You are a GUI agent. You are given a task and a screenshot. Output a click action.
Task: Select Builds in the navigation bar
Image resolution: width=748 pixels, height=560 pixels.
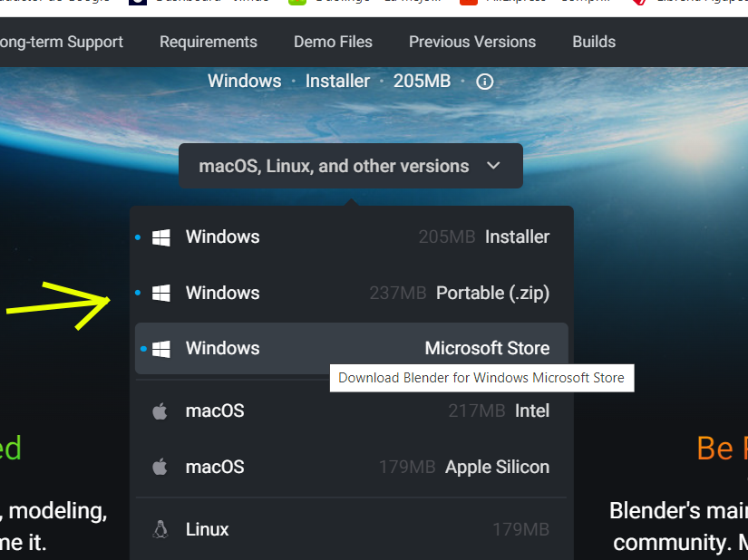(594, 42)
